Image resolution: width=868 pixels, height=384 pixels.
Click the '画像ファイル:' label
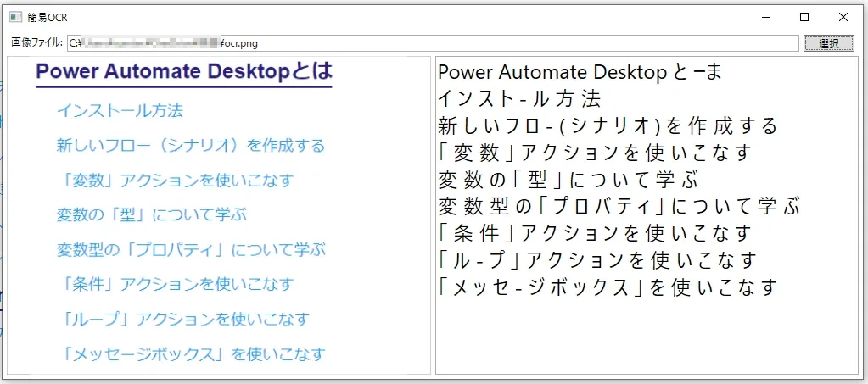click(36, 43)
